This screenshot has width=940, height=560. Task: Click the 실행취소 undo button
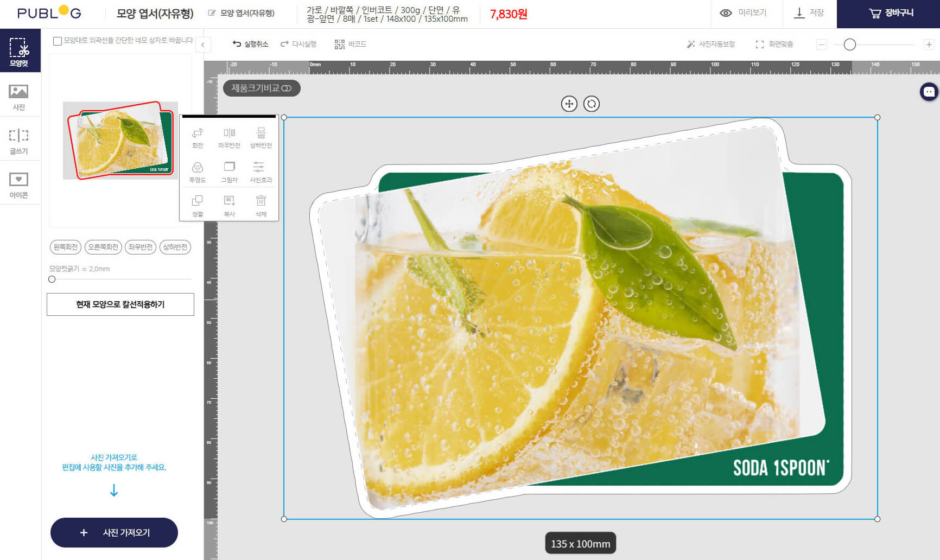pos(250,44)
